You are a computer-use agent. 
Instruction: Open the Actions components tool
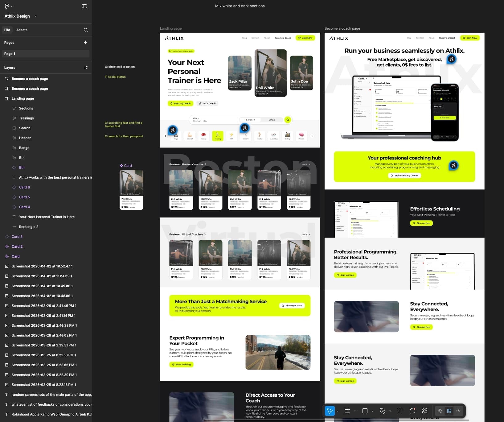(x=425, y=411)
